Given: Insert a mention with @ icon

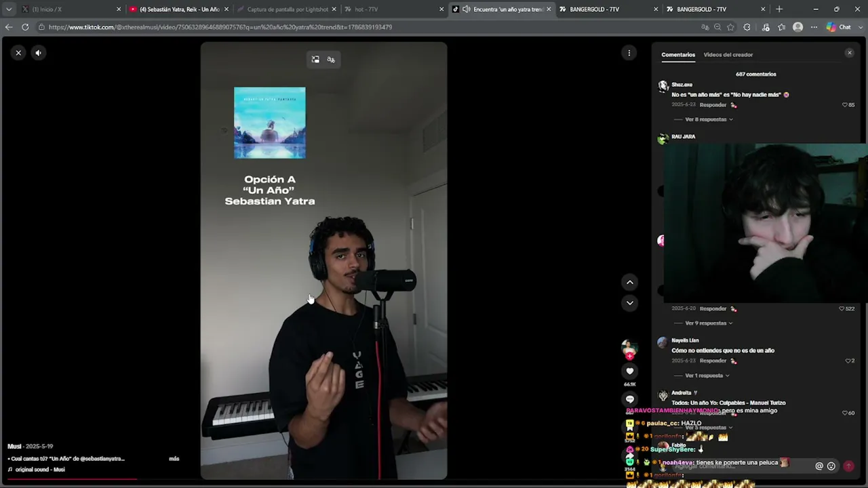Looking at the screenshot, I should 819,466.
